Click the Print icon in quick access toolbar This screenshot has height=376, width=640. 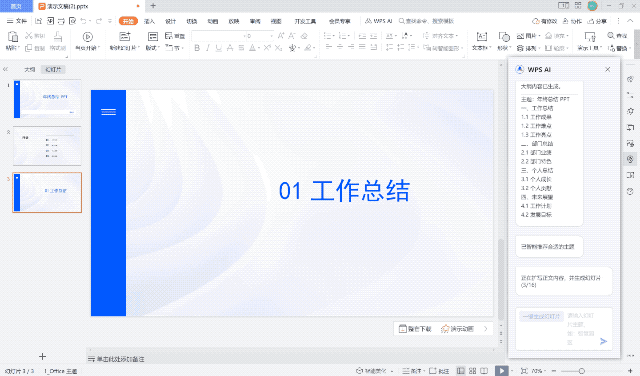pyautogui.click(x=61, y=21)
